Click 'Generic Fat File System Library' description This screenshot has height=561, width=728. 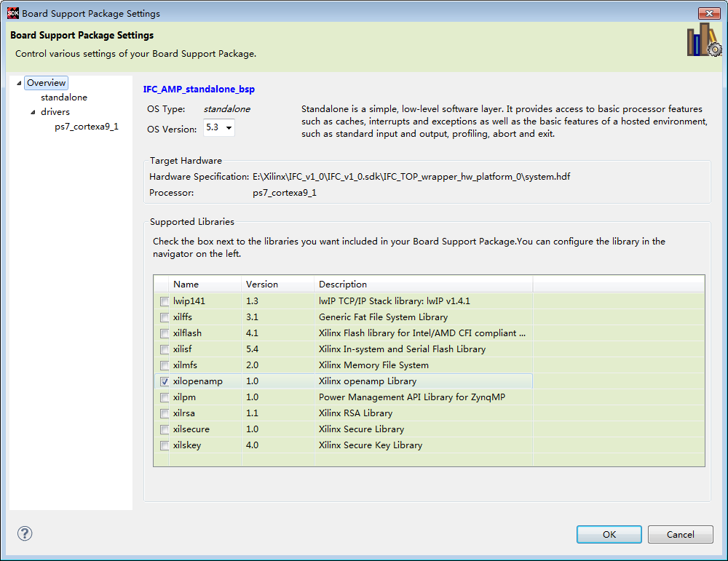point(383,317)
